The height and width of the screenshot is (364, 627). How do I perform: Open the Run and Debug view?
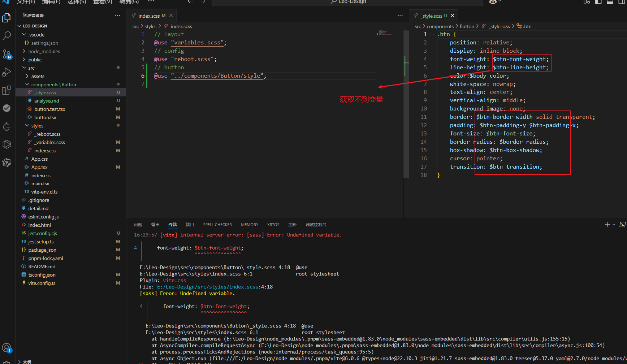(7, 72)
